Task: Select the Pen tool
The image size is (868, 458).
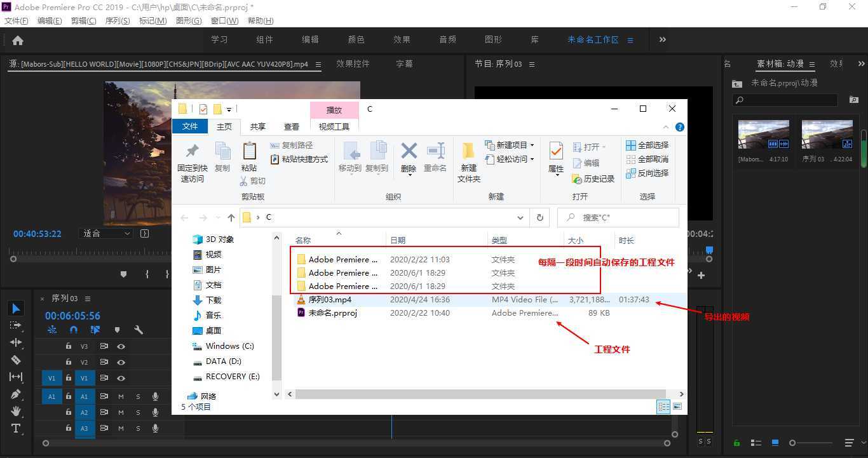Action: click(x=17, y=394)
